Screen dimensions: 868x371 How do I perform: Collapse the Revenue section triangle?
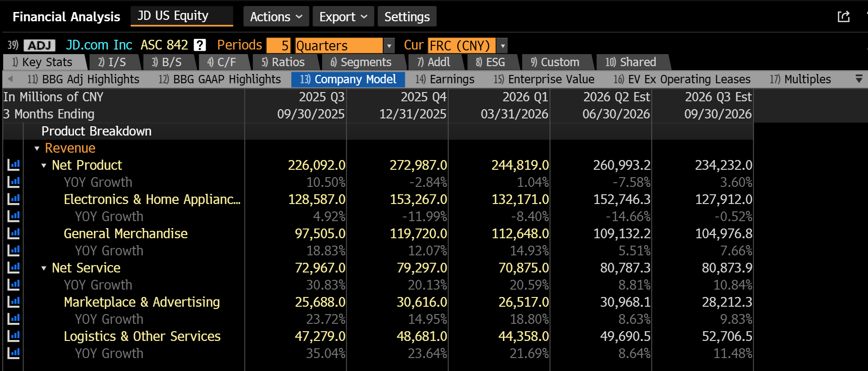click(37, 148)
